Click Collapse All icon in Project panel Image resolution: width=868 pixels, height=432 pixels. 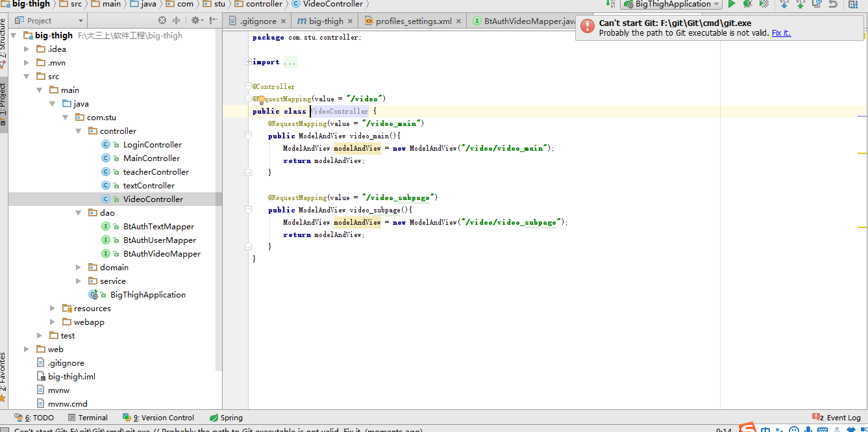[176, 21]
